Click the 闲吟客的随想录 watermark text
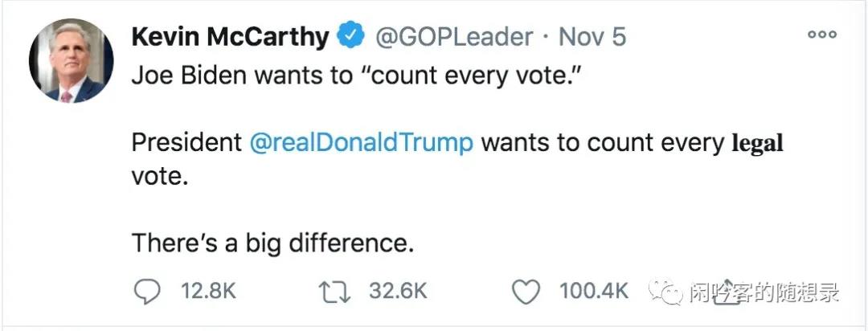The height and width of the screenshot is (331, 868). pyautogui.click(x=764, y=292)
